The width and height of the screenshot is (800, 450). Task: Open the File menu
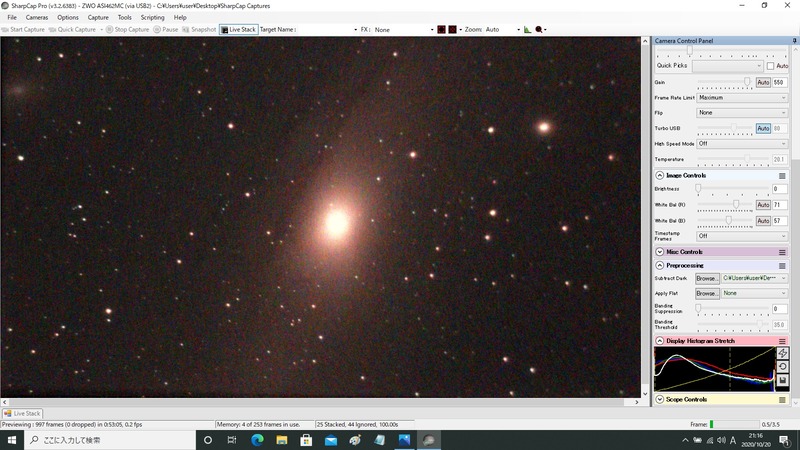[x=12, y=17]
